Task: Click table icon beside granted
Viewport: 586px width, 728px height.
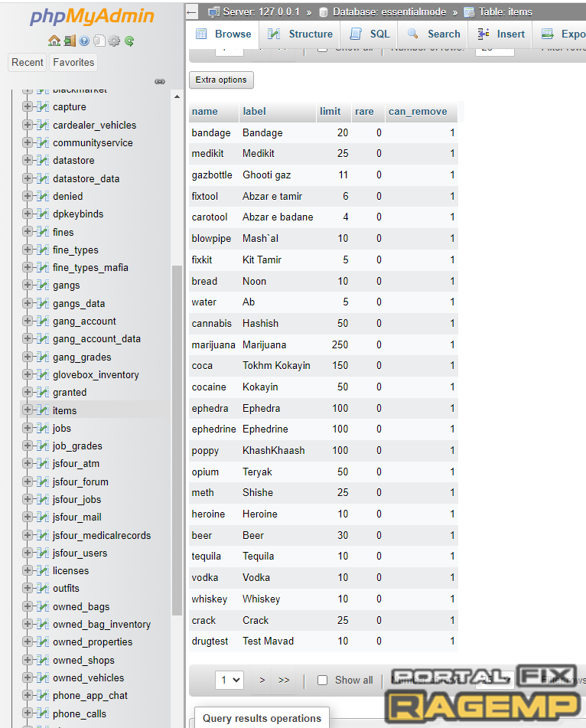Action: 43,392
